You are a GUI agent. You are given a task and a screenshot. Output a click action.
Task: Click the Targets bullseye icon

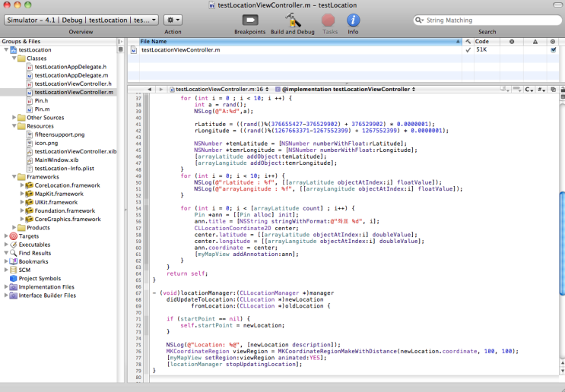[14, 236]
